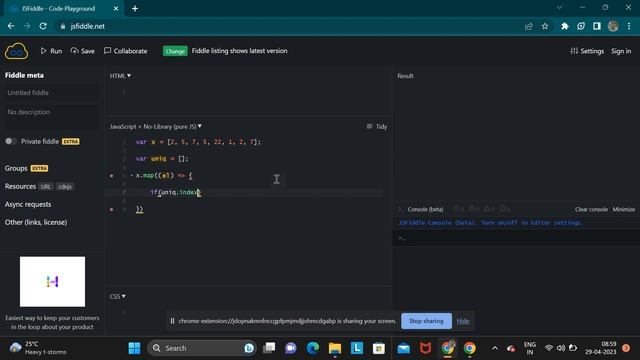Click the green Change badge
This screenshot has width=640, height=360.
point(175,51)
